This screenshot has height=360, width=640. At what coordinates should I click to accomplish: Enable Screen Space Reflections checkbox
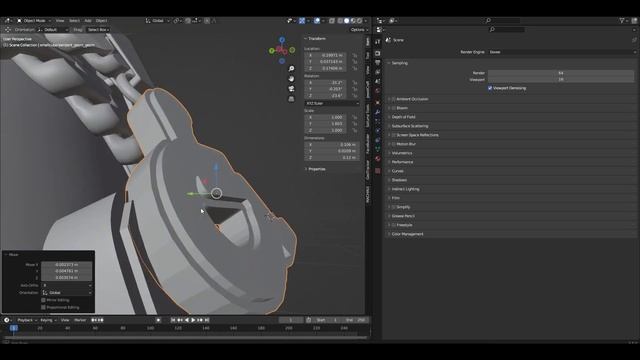[x=394, y=135]
